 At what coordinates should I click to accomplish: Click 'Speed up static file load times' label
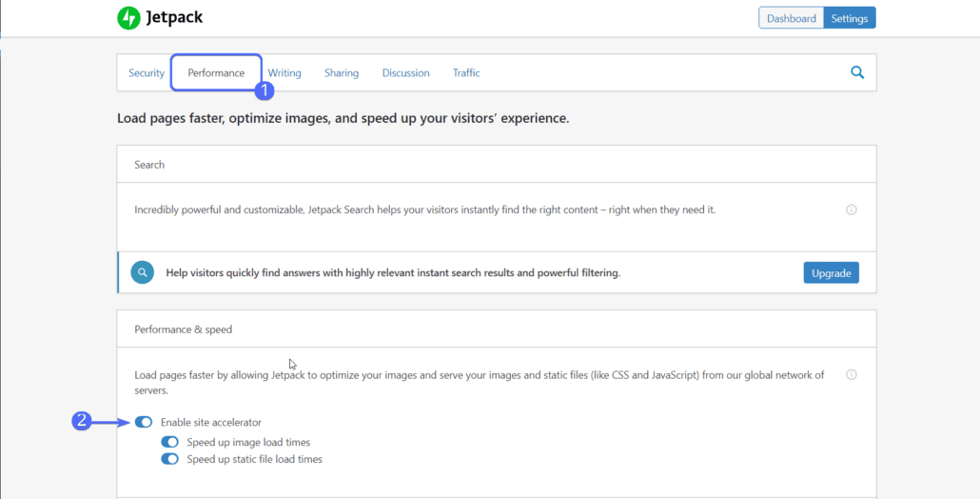(254, 459)
